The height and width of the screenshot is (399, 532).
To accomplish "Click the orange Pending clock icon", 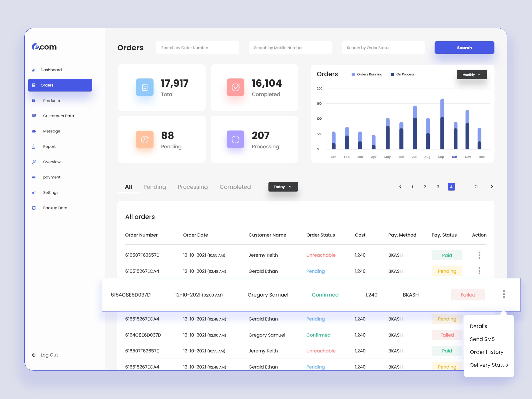I will (145, 139).
